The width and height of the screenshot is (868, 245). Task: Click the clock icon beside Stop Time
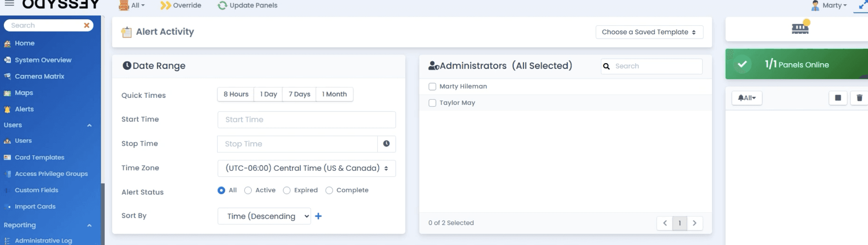386,144
